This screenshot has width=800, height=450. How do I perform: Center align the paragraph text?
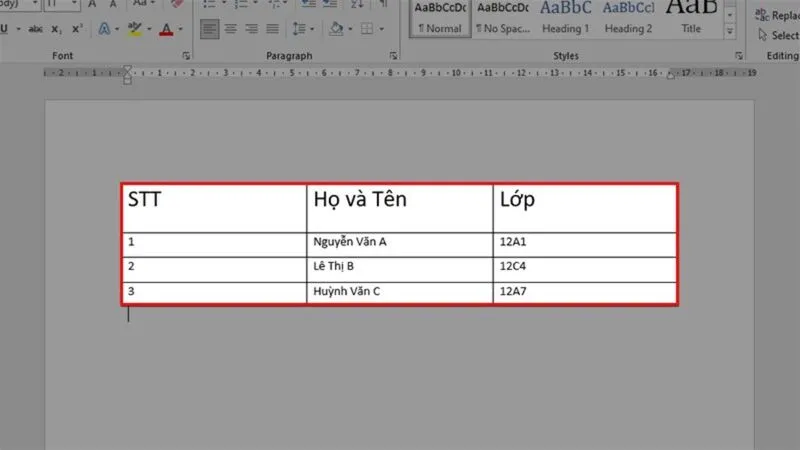[x=232, y=29]
